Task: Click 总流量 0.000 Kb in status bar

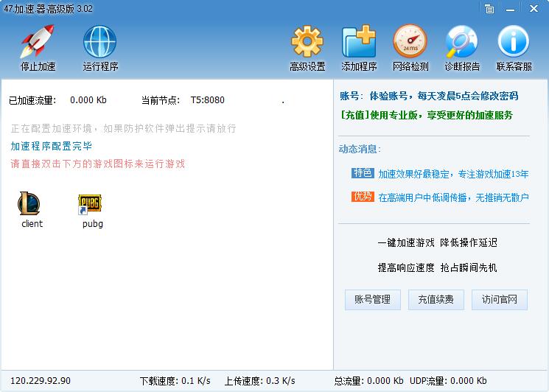Action: tap(368, 381)
